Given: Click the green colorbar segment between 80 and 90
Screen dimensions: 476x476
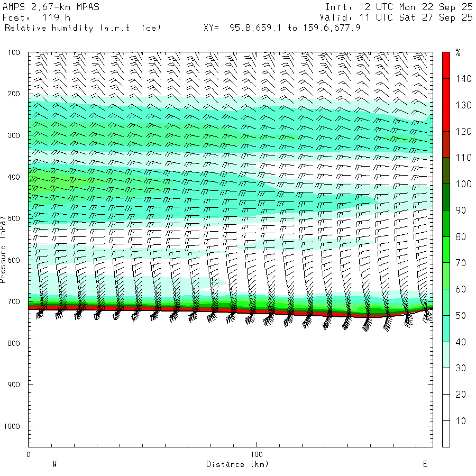Looking at the screenshot, I should tap(446, 223).
